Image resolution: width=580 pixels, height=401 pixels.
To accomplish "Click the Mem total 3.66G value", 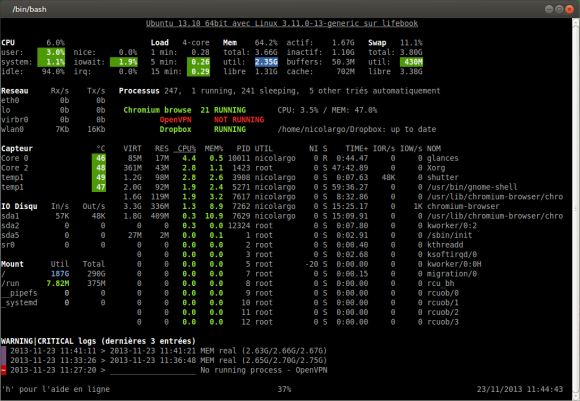I will (266, 52).
